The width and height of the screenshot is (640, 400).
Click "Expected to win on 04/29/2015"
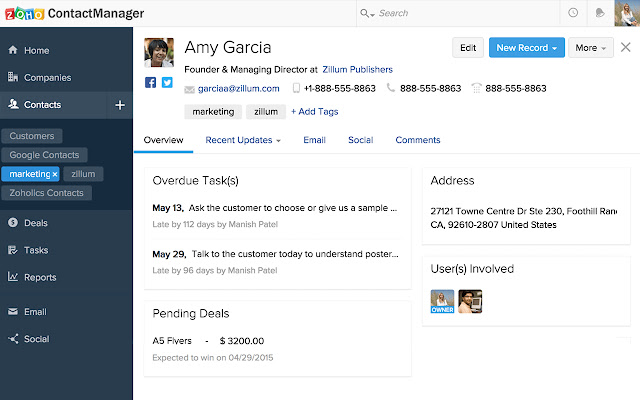click(x=213, y=358)
